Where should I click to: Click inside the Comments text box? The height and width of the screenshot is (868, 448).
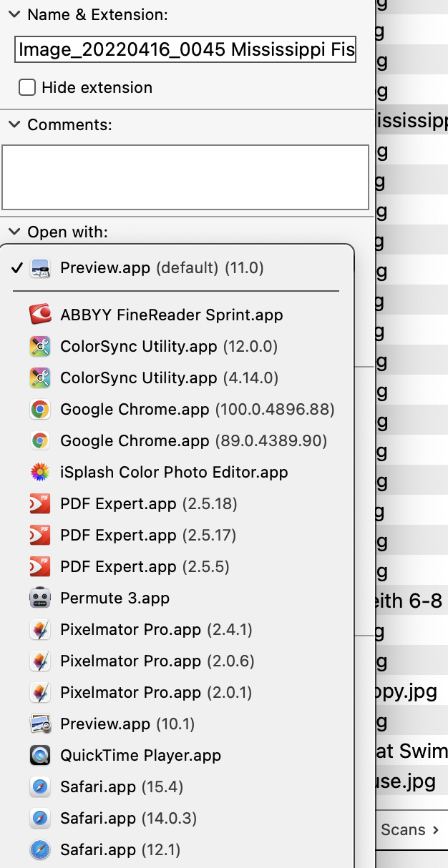coord(185,177)
